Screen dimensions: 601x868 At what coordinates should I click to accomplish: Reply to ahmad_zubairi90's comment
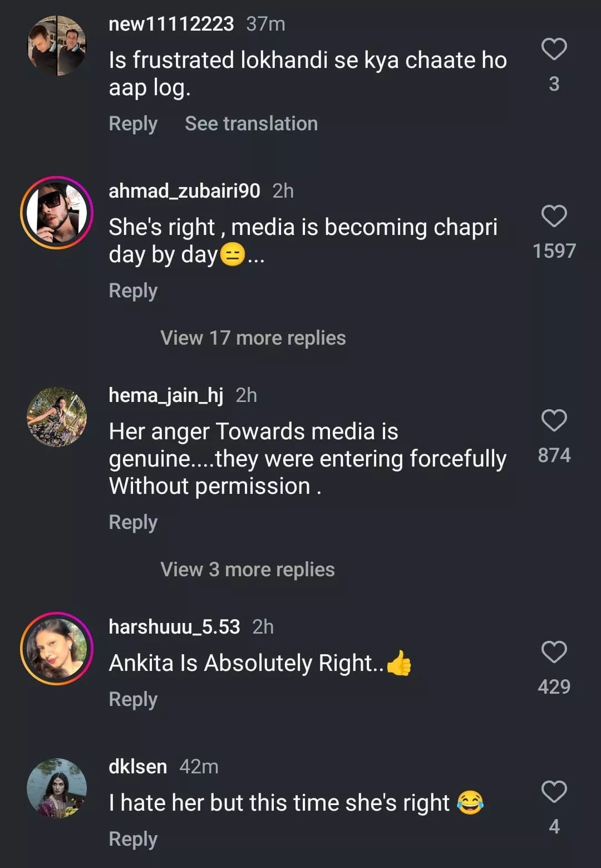(133, 291)
